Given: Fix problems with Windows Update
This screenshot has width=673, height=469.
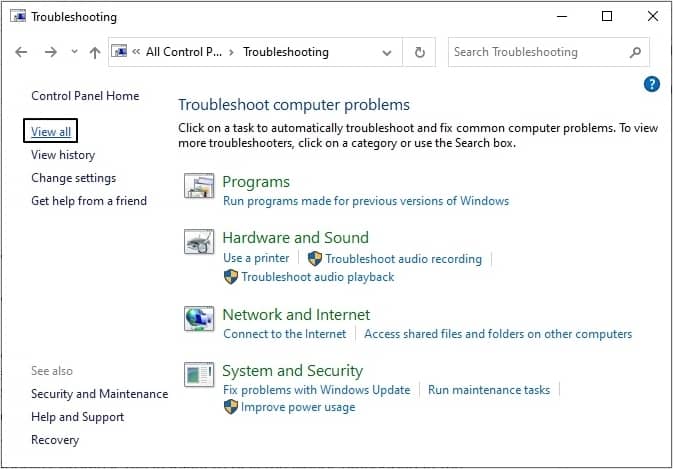Looking at the screenshot, I should [x=317, y=390].
